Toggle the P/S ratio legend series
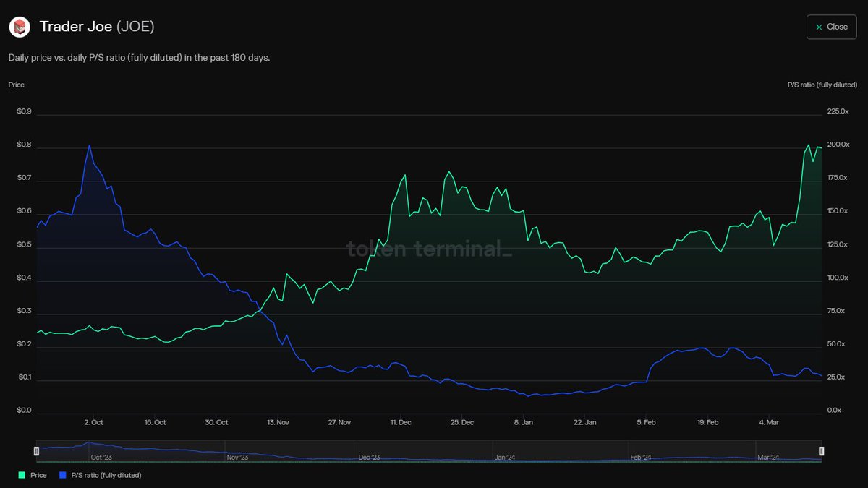This screenshot has height=488, width=868. coord(100,475)
